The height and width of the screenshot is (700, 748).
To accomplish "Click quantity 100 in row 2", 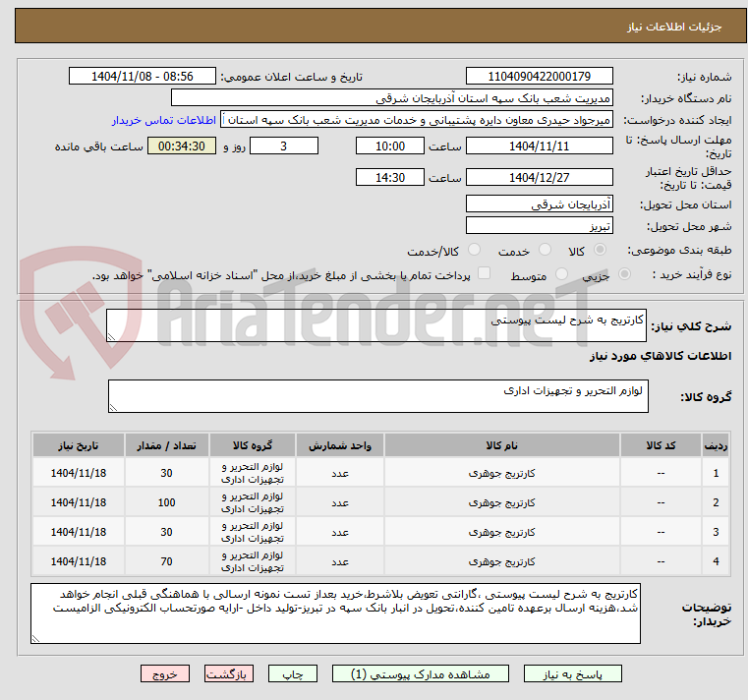I will 166,502.
